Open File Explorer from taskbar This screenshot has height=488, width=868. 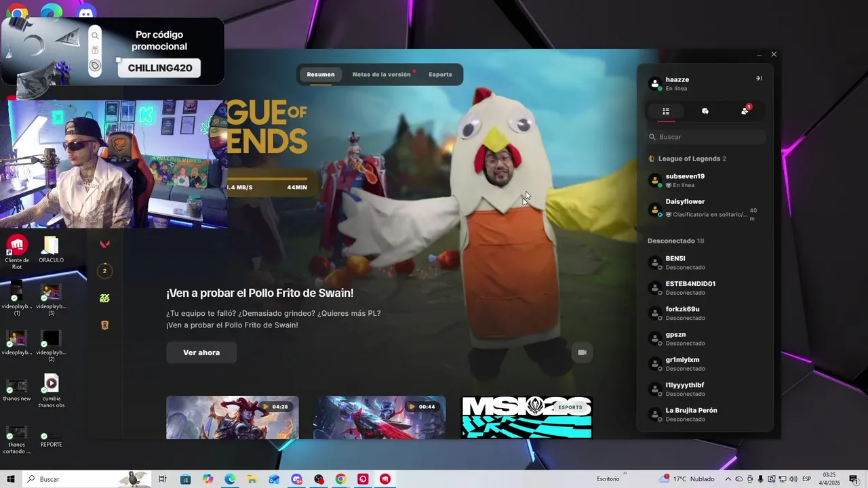point(252,479)
